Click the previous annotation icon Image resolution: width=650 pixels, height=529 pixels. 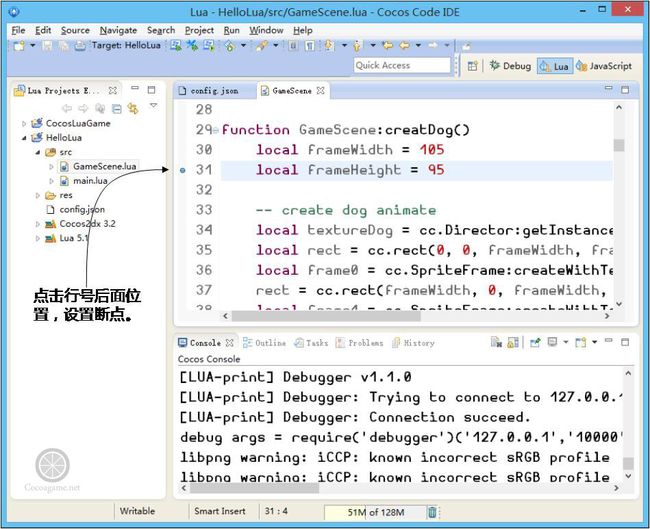coord(357,46)
